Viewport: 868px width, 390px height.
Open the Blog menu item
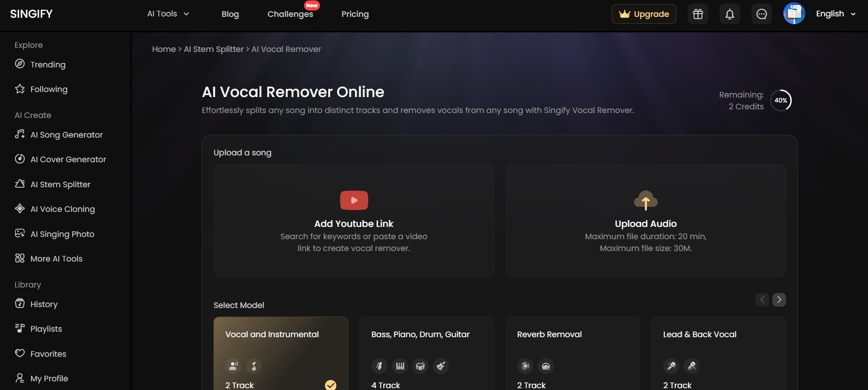tap(230, 14)
